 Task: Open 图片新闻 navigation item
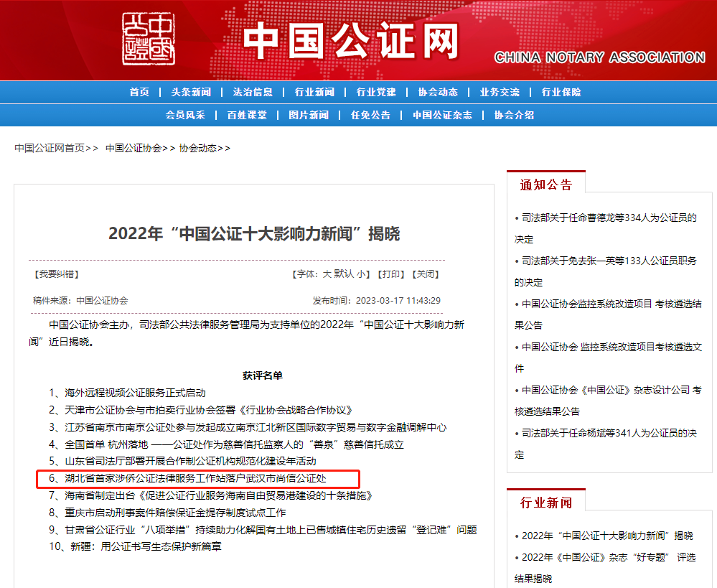pyautogui.click(x=309, y=115)
